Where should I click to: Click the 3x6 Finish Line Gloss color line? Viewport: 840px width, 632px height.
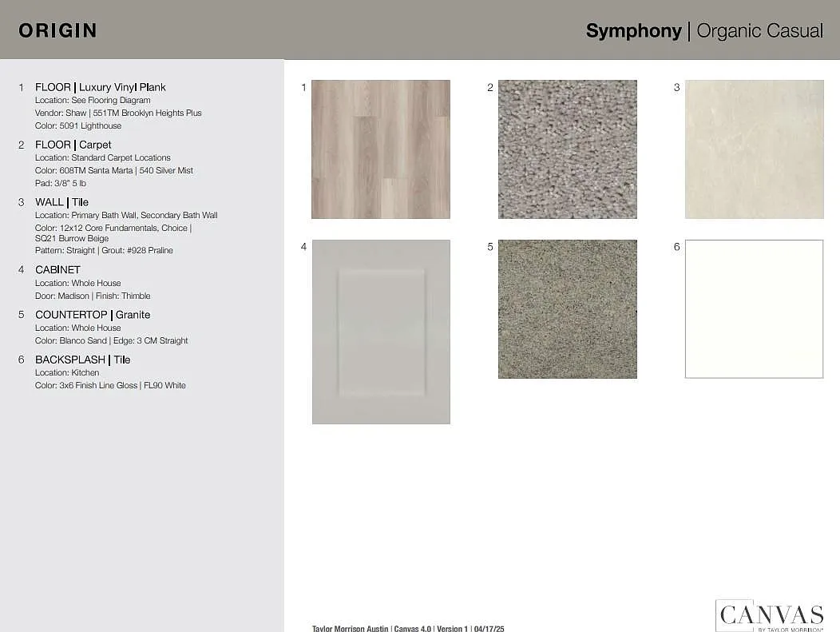110,385
